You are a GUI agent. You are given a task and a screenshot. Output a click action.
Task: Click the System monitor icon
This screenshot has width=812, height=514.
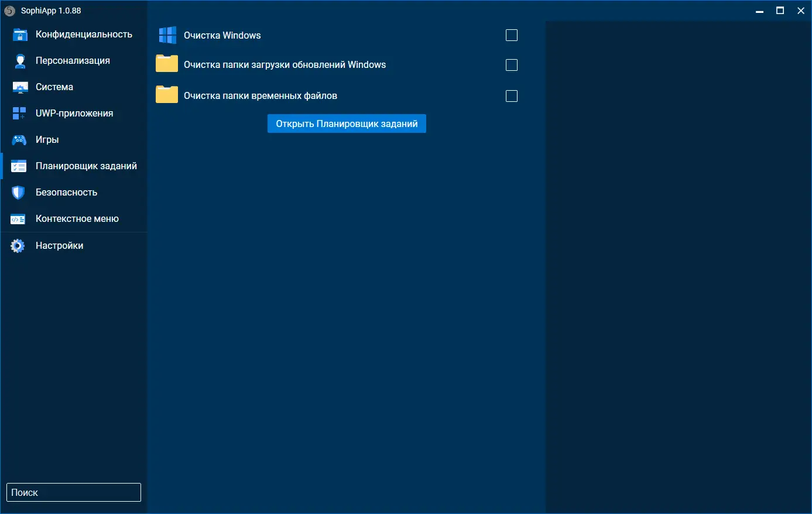click(20, 87)
